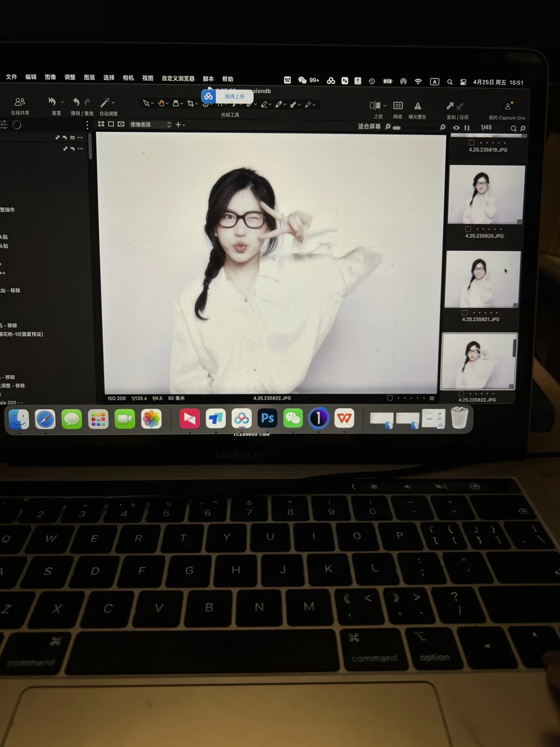560x747 pixels.
Task: Click the 1/45 image counter
Action: pyautogui.click(x=486, y=128)
